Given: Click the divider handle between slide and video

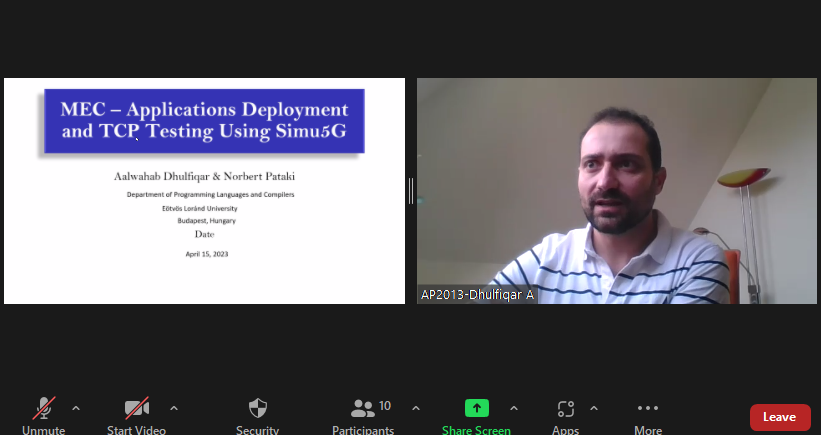Looking at the screenshot, I should [x=411, y=191].
